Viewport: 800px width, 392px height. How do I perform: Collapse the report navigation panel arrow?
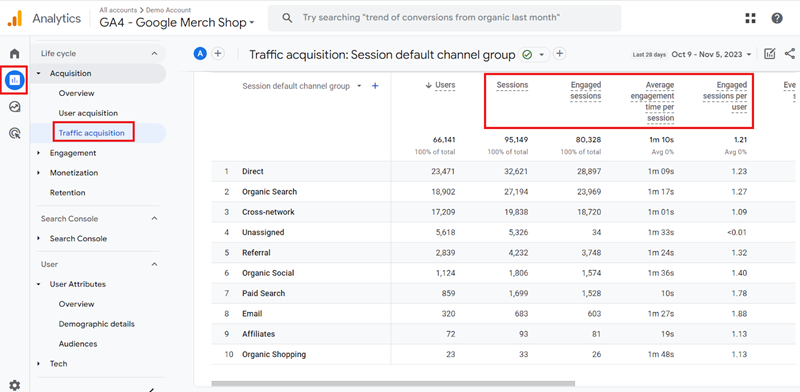pos(152,389)
